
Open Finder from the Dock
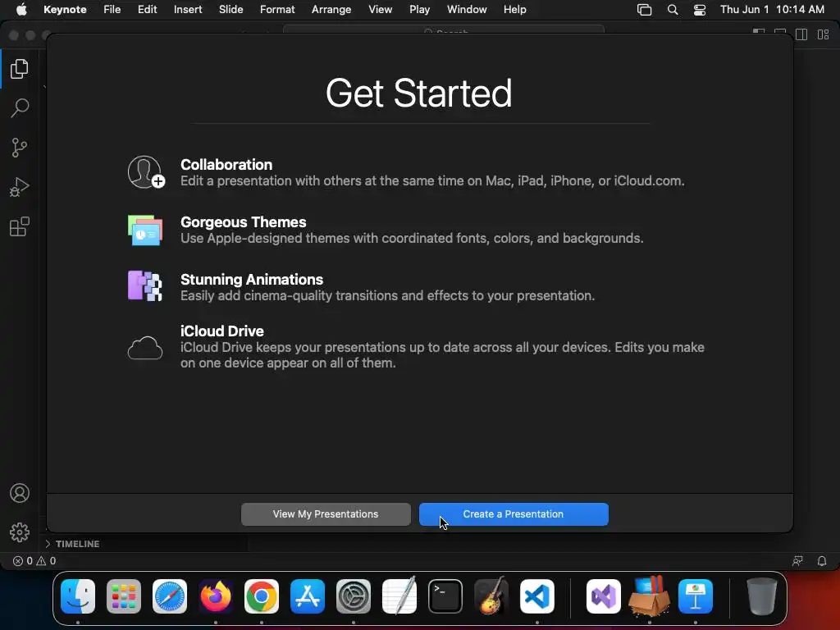[78, 596]
